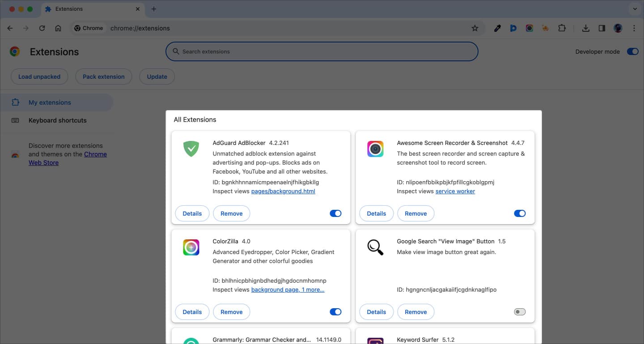644x344 pixels.
Task: Click the Chrome Web Store rainbow icon
Action: click(15, 155)
